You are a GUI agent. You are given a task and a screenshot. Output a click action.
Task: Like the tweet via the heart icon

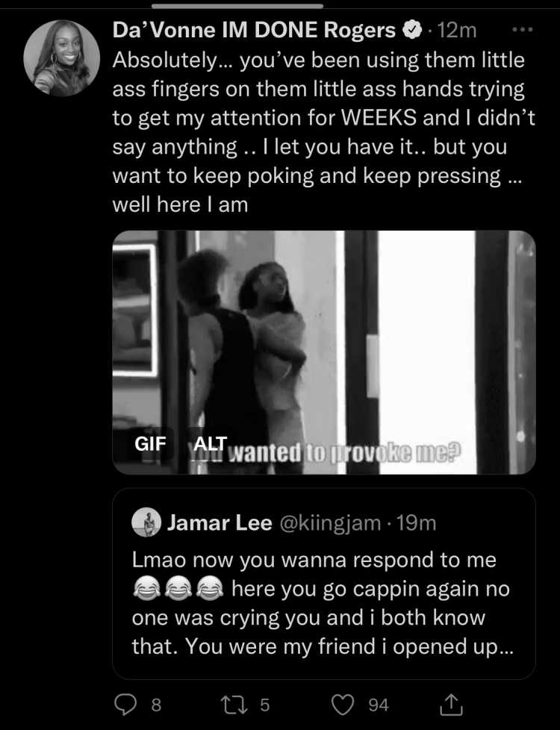(343, 705)
